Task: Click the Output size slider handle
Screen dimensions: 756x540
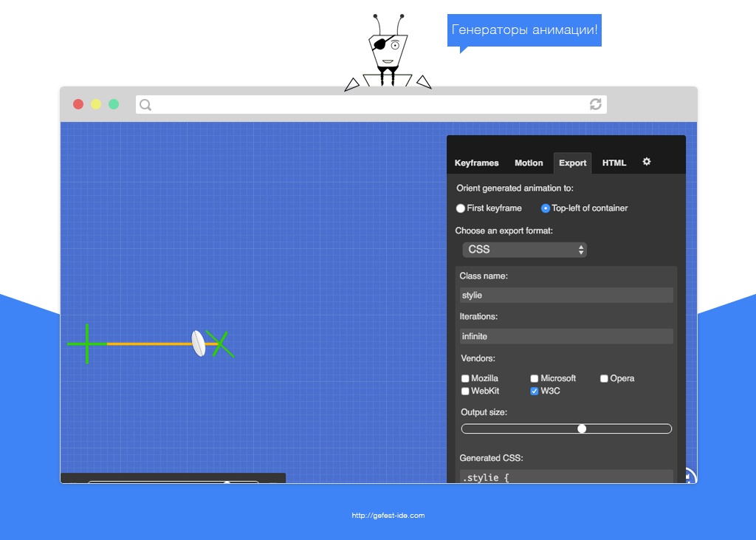Action: [582, 428]
